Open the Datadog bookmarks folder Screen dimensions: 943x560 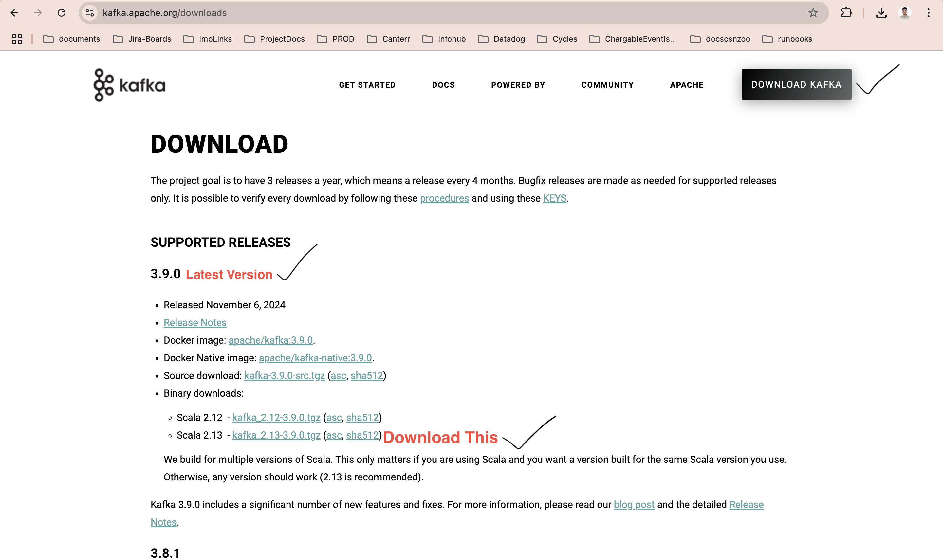(x=501, y=39)
